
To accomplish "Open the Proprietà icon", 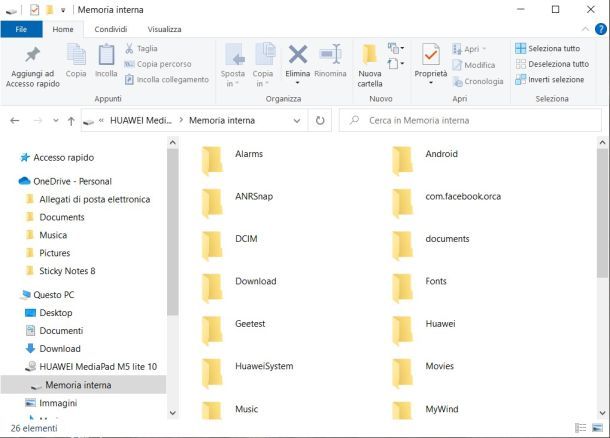I will coord(431,54).
